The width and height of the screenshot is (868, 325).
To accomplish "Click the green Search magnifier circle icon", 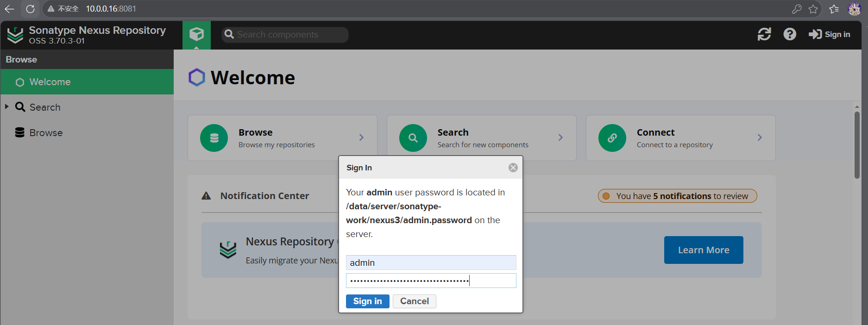I will click(413, 137).
